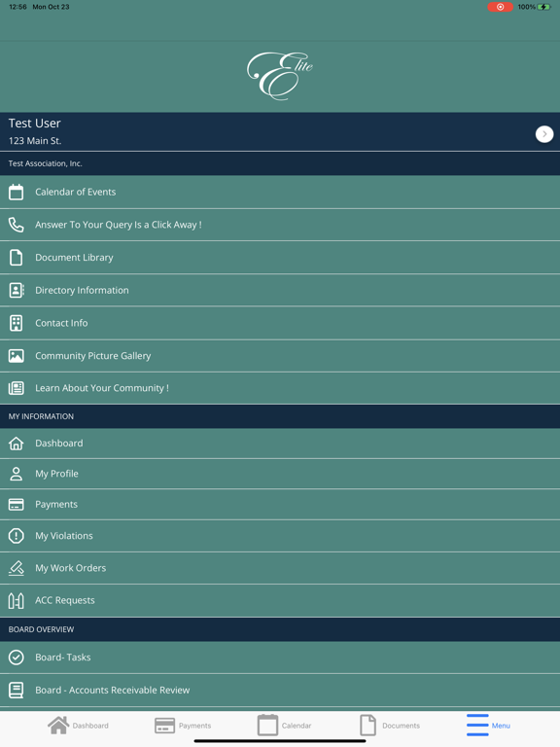Go to Contact Info
This screenshot has width=560, height=747.
pos(280,323)
